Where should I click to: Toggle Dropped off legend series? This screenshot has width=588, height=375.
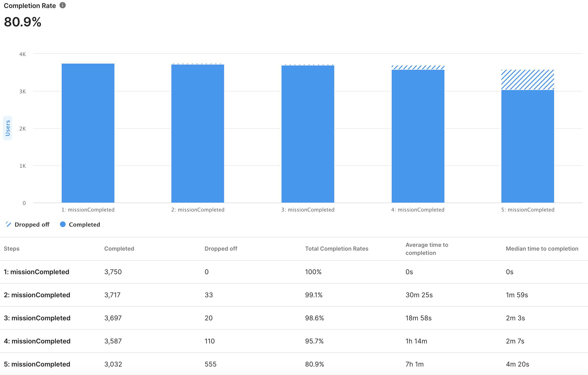tap(32, 224)
